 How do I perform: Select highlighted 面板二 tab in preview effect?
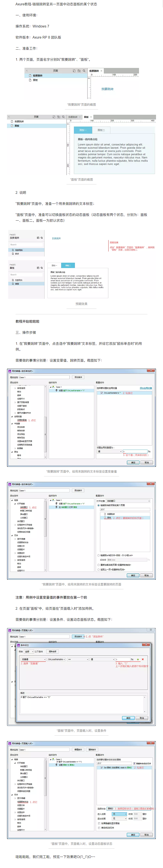pyautogui.click(x=68, y=266)
